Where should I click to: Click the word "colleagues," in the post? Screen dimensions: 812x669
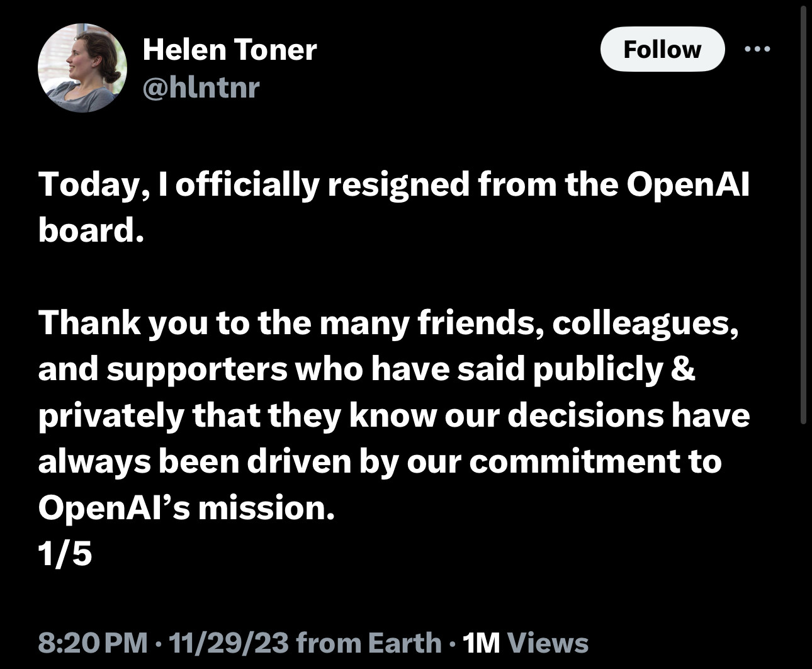pos(636,324)
